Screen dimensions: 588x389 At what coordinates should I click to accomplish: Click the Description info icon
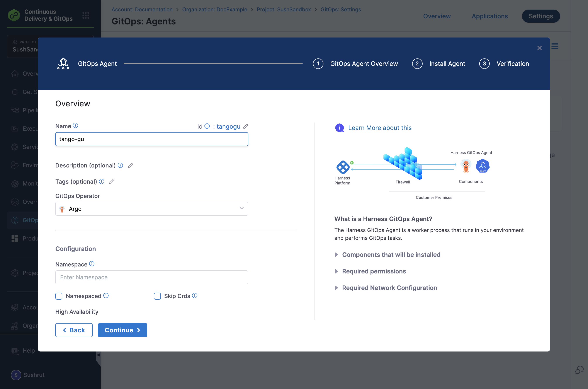(x=120, y=165)
